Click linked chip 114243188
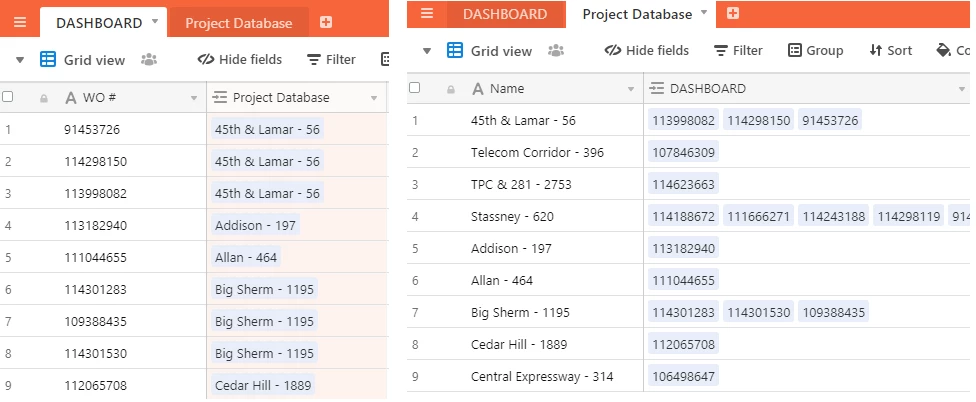The height and width of the screenshot is (402, 976). pos(833,217)
